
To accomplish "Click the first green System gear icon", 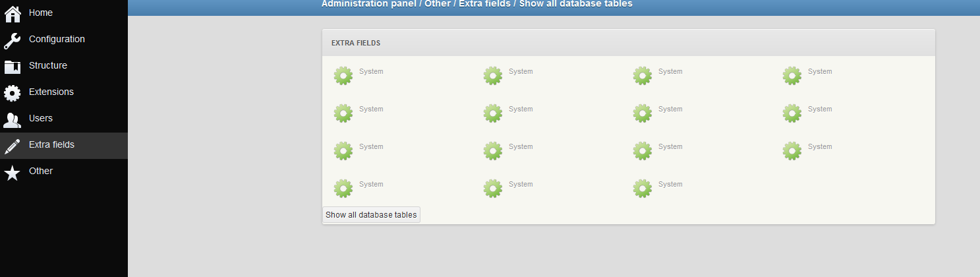I will click(x=343, y=76).
